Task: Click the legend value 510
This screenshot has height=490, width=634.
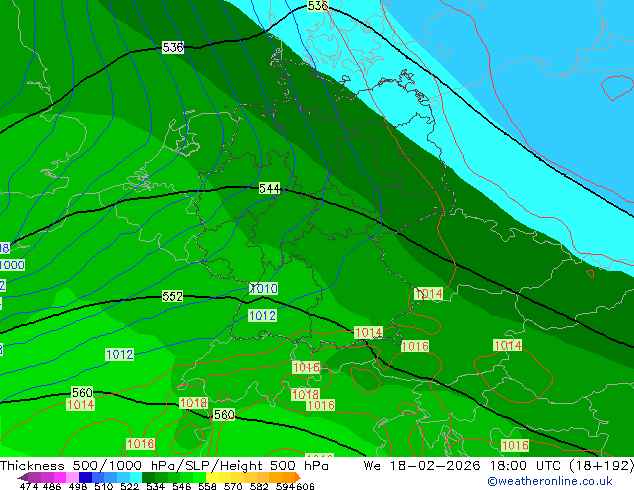Action: click(x=104, y=486)
